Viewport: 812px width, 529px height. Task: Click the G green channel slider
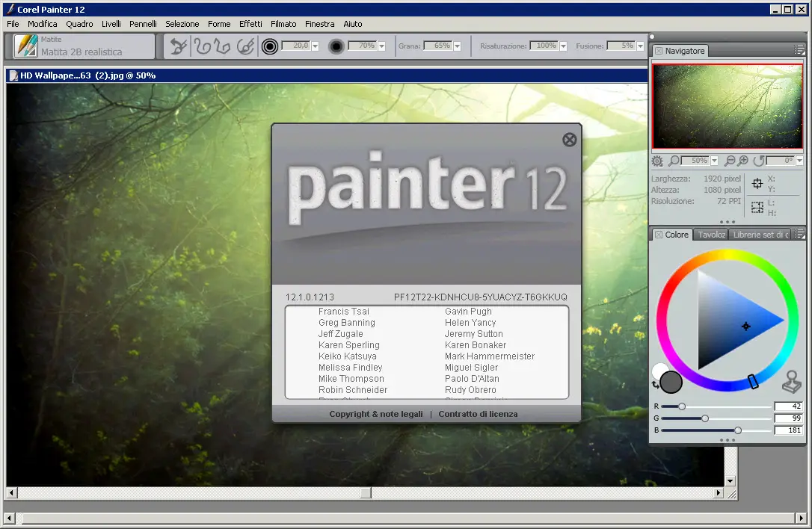716,418
